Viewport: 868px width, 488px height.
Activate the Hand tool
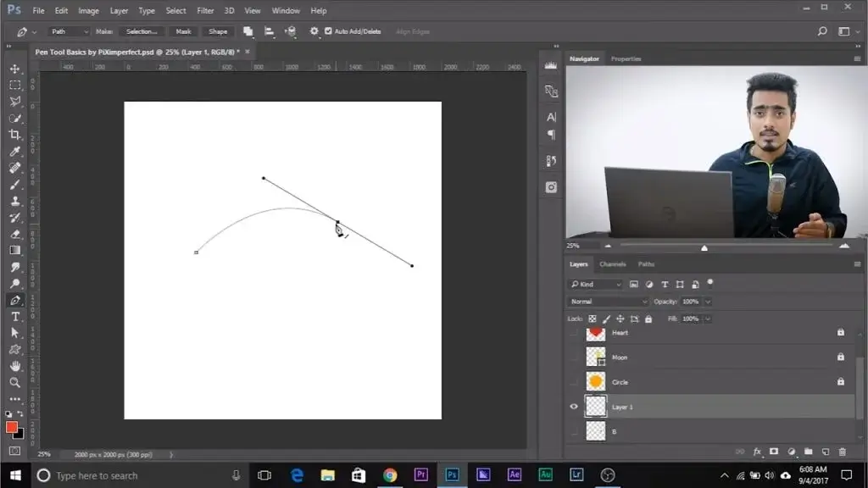[x=14, y=366]
